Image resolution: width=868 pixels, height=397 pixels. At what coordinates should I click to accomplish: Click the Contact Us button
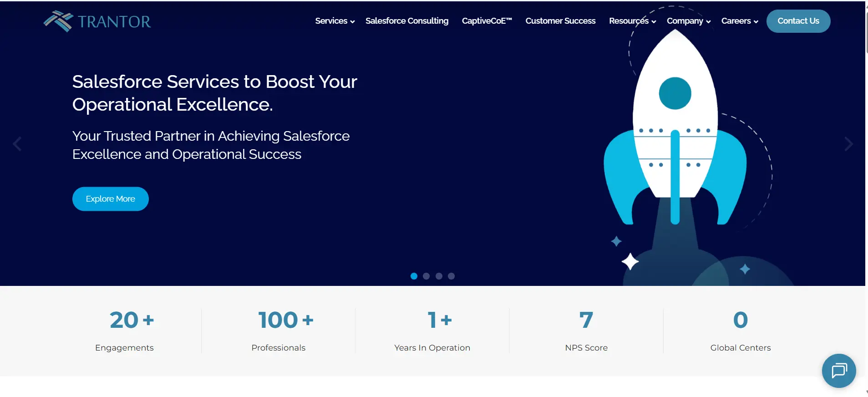(x=798, y=21)
